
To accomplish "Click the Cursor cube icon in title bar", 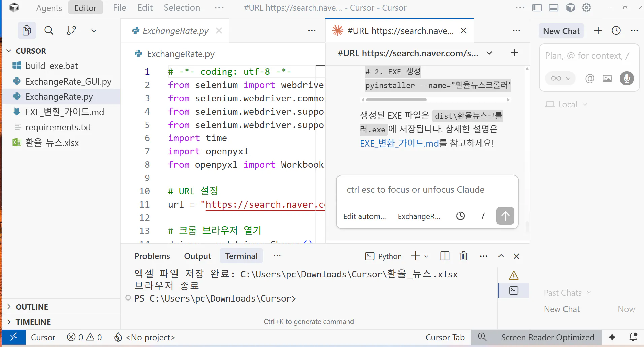I will (x=570, y=8).
